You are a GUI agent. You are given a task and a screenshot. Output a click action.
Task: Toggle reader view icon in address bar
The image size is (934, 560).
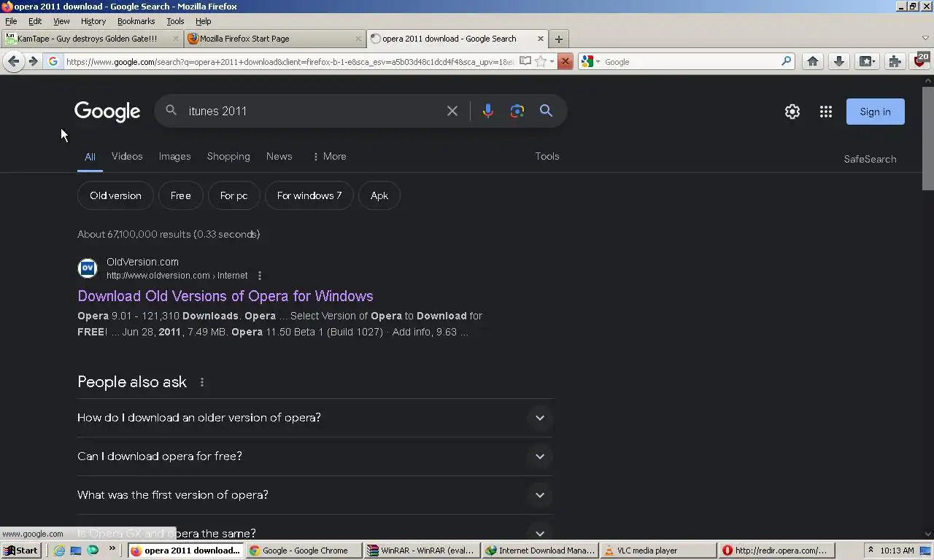click(525, 61)
